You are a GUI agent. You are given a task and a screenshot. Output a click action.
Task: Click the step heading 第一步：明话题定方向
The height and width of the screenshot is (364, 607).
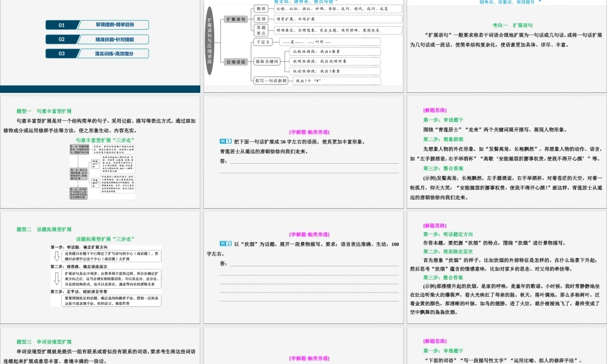click(x=448, y=234)
